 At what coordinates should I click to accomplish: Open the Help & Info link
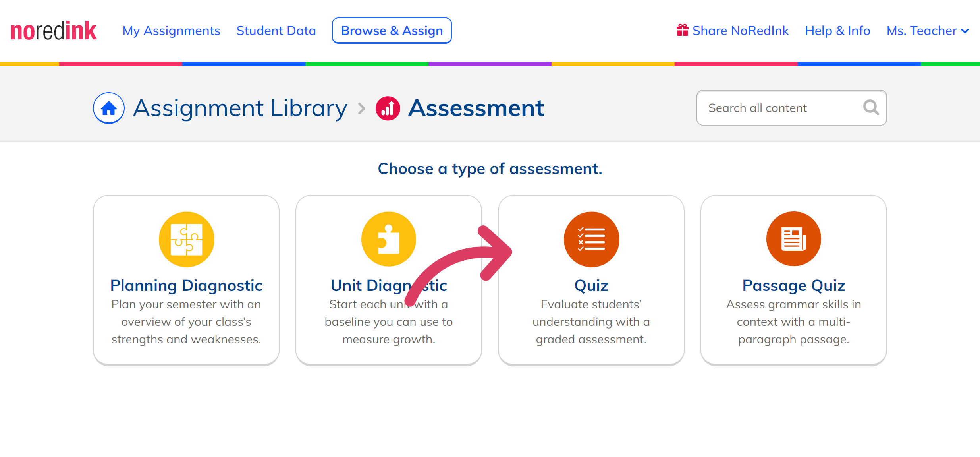click(837, 31)
